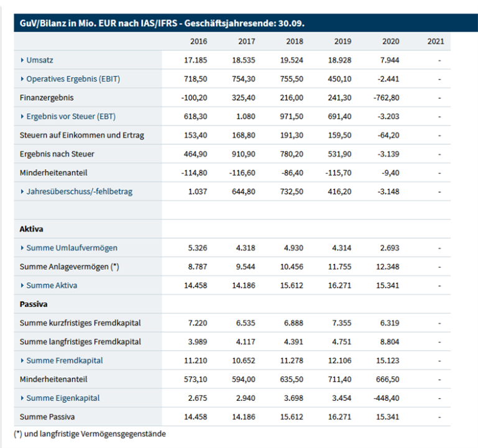Screen dimensions: 478x448
Task: Open the Summe Eigenkapital link
Action: click(x=63, y=398)
